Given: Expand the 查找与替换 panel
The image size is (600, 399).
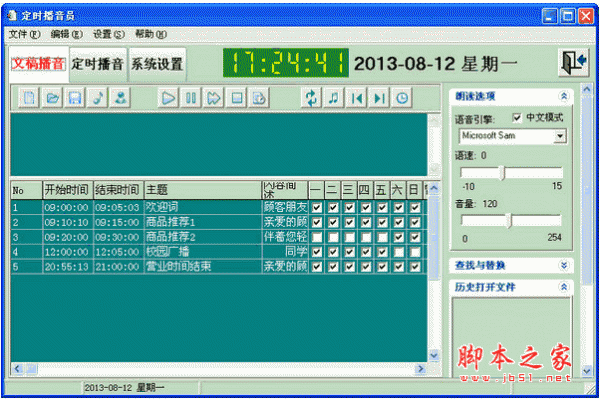Looking at the screenshot, I should click(x=564, y=265).
